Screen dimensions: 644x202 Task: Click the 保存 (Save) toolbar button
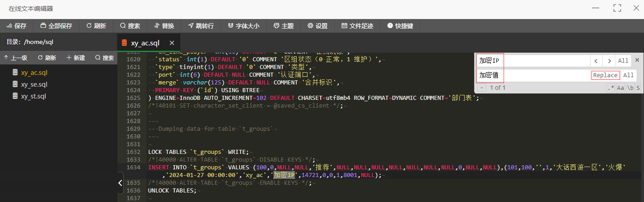[16, 26]
